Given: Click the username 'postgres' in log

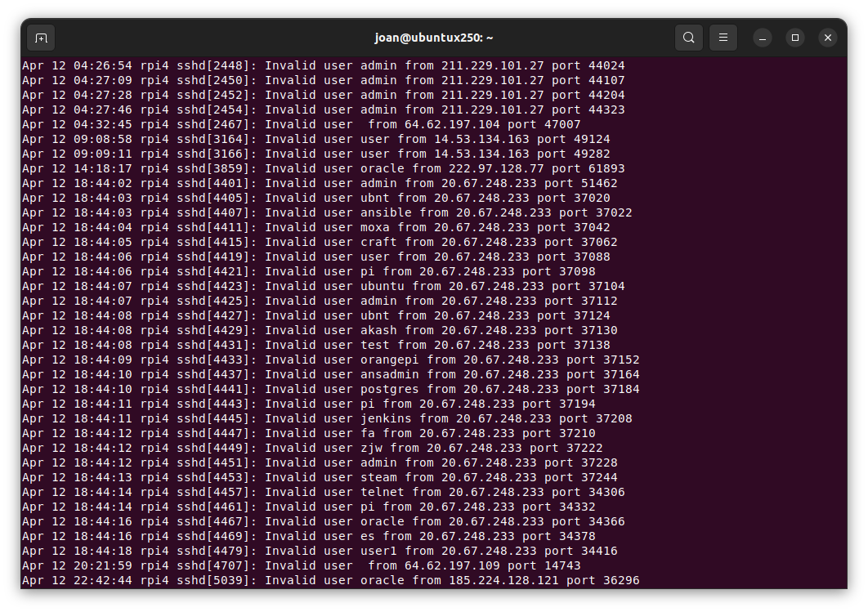Looking at the screenshot, I should pyautogui.click(x=389, y=389).
